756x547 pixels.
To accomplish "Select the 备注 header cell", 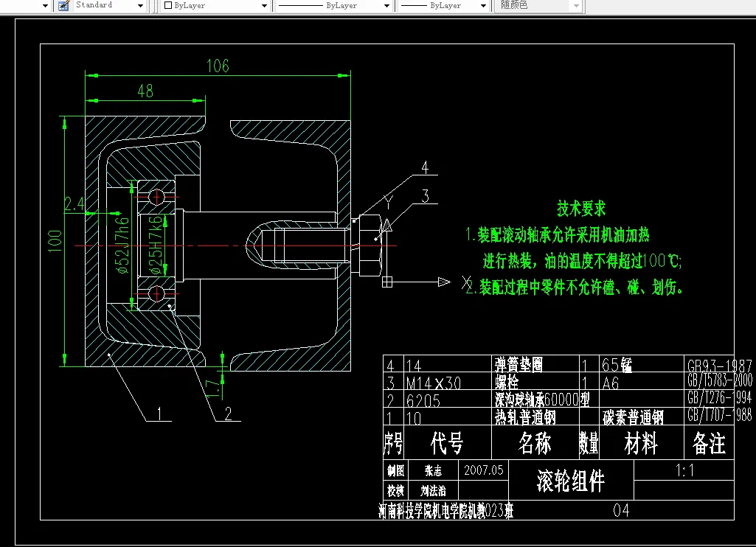I will pos(710,443).
